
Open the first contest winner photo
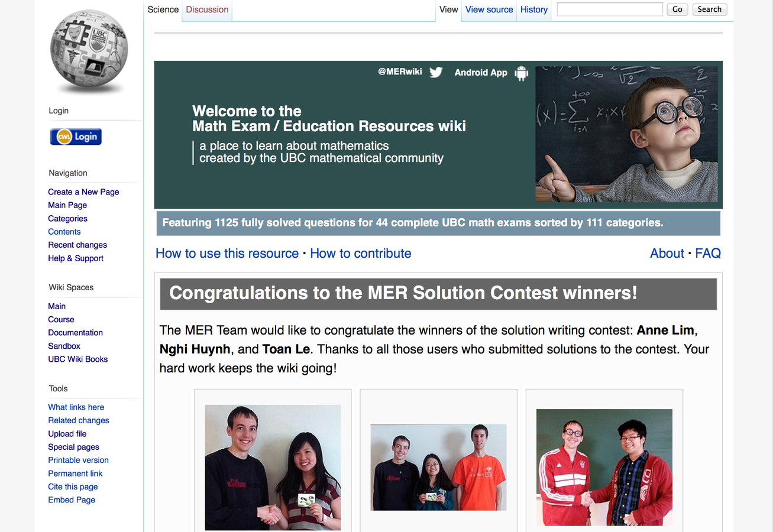point(273,468)
